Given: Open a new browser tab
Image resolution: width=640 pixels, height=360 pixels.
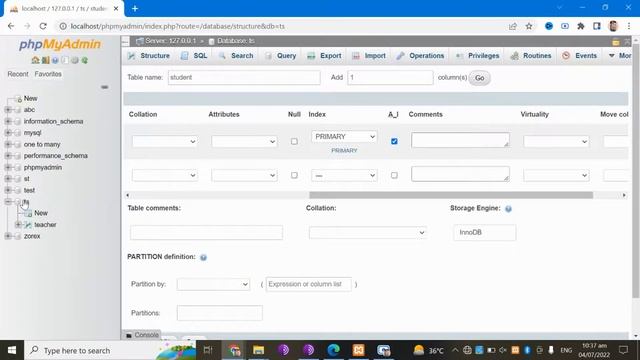Looking at the screenshot, I should point(135,8).
